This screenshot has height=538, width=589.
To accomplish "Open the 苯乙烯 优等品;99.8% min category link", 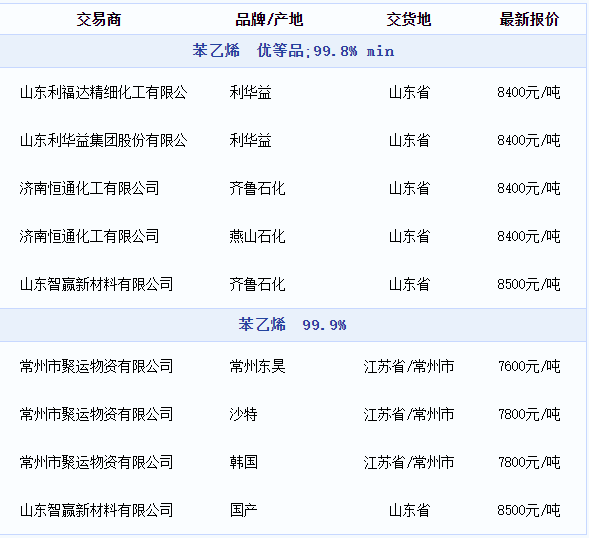I will pyautogui.click(x=293, y=51).
